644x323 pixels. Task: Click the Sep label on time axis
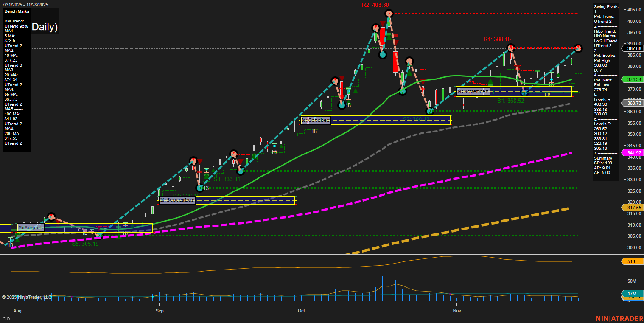click(x=160, y=311)
